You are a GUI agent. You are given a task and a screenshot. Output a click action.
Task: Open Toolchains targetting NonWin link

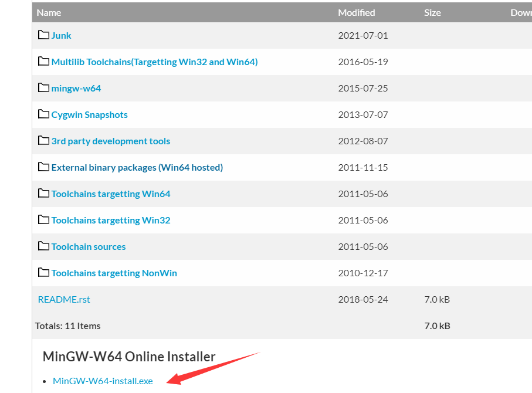point(114,273)
